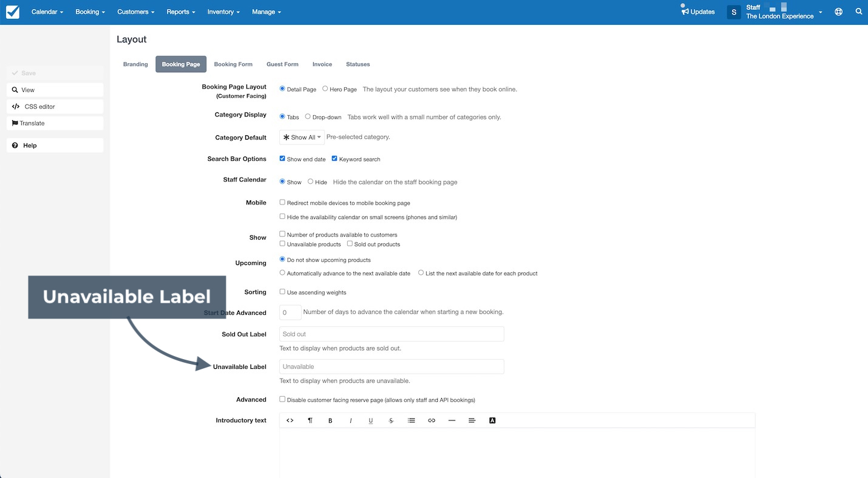
Task: Toggle Keyword search checkbox
Action: 334,158
